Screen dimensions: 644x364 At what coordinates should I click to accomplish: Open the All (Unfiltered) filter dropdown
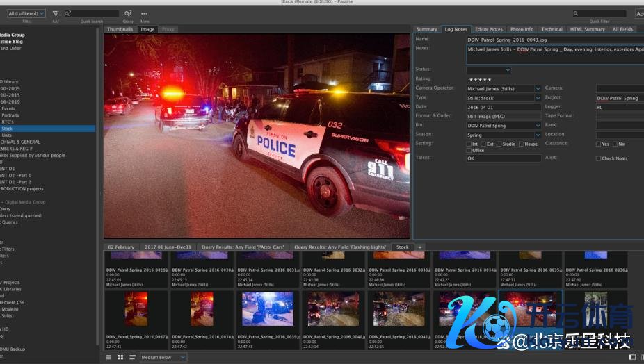coord(26,13)
